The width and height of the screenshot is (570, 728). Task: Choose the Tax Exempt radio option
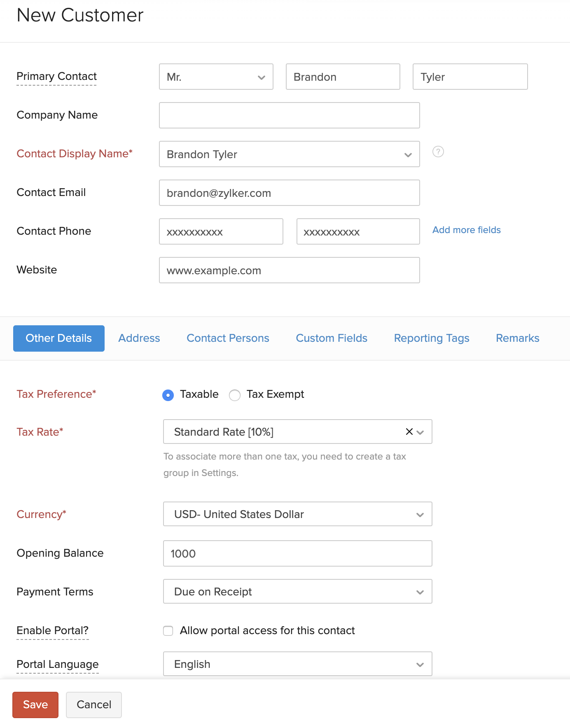[235, 395]
